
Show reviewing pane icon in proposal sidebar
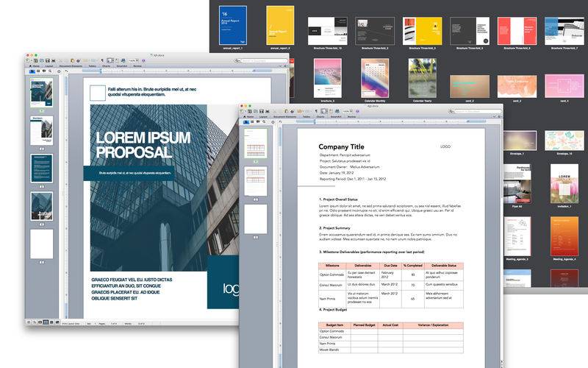[x=44, y=71]
